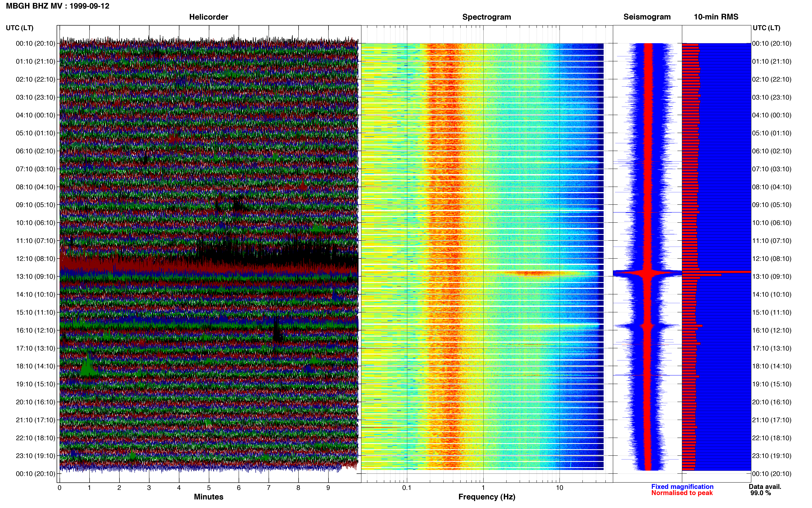Click '02:10 (22:10)' label left of Helicorder
Viewport: 812px width, 508px height.
[36, 79]
